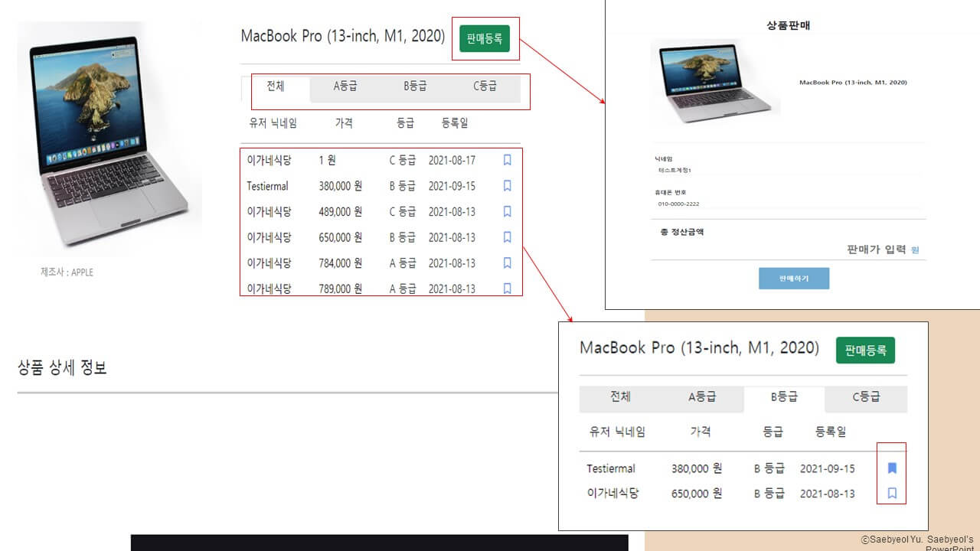Bookmark 이가네식당 650,000 원 in B등급 filtered panel
The height and width of the screenshot is (551, 980).
click(892, 494)
